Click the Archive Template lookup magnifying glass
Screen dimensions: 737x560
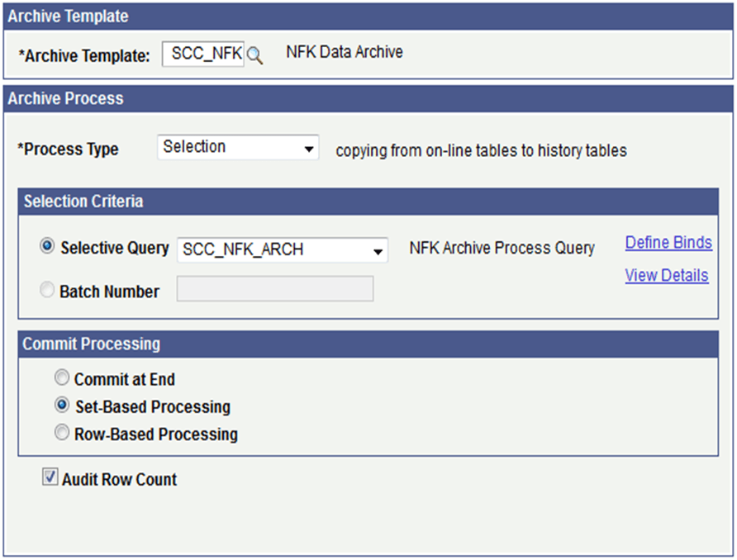[256, 54]
